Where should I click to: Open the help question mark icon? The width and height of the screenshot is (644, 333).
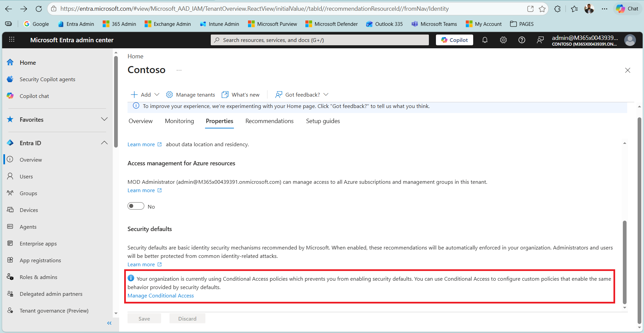pyautogui.click(x=522, y=40)
